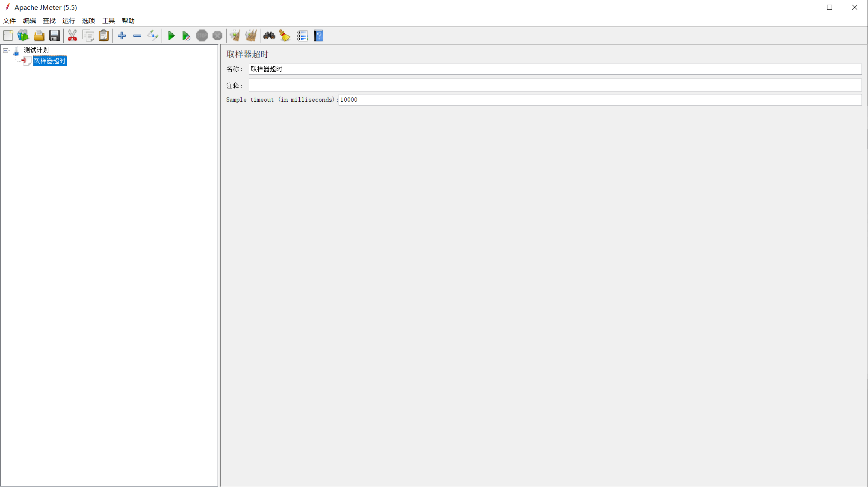Open the Function helper list icon

point(302,36)
